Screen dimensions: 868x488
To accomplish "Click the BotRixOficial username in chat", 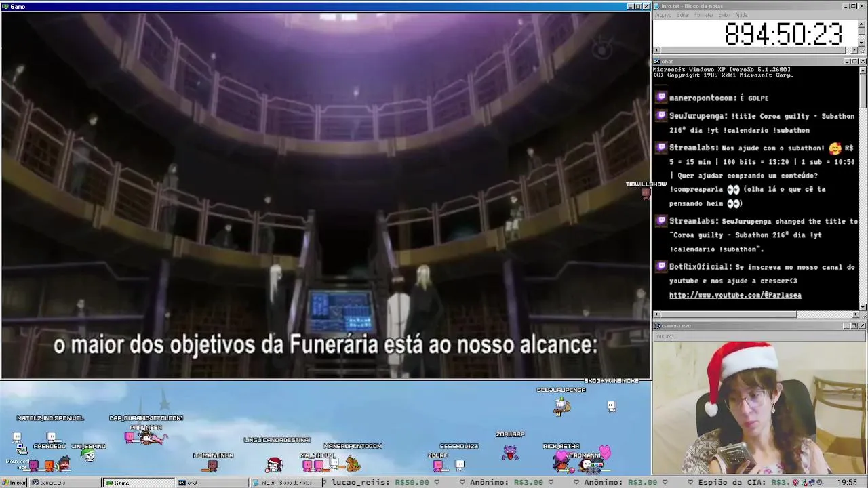I will 701,267.
